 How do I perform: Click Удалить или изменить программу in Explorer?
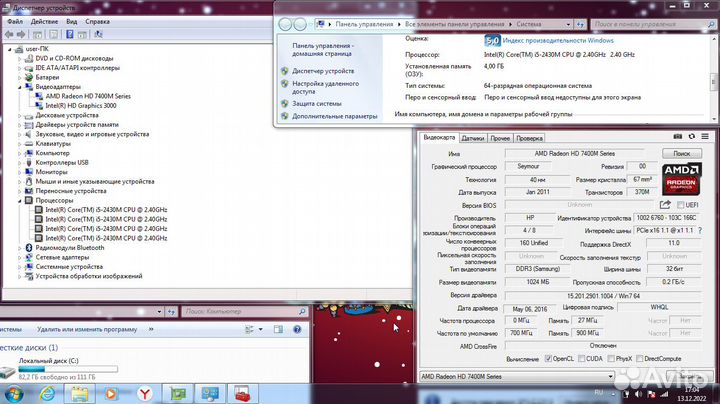[87, 329]
